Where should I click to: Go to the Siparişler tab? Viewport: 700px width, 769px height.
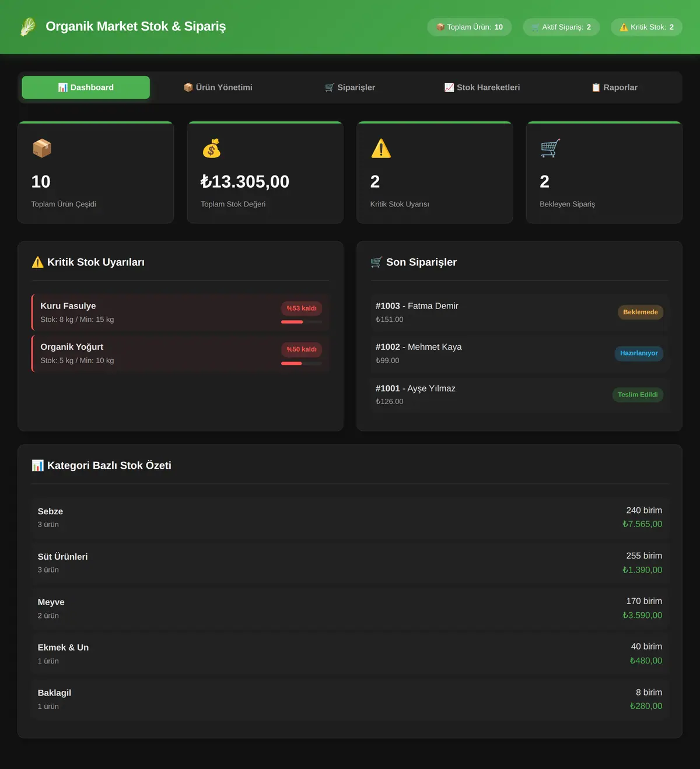[x=350, y=87]
